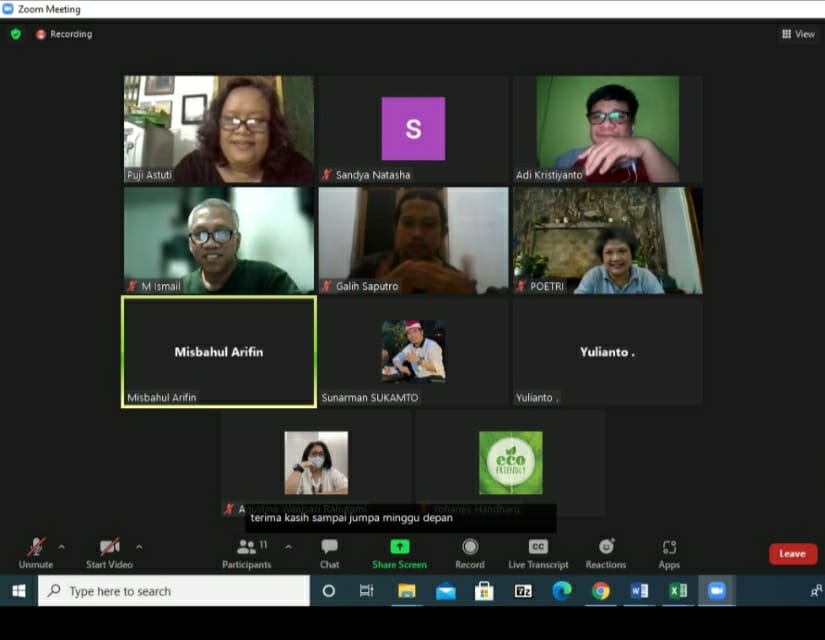Screen dimensions: 825x640
Task: Open 7-Zip from the taskbar
Action: (523, 591)
